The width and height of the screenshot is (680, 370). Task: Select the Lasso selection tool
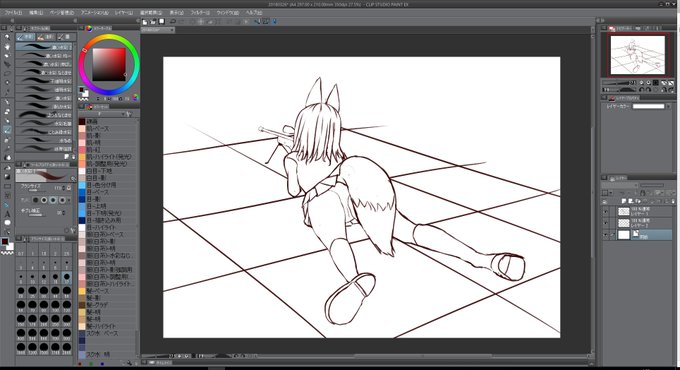(x=7, y=74)
